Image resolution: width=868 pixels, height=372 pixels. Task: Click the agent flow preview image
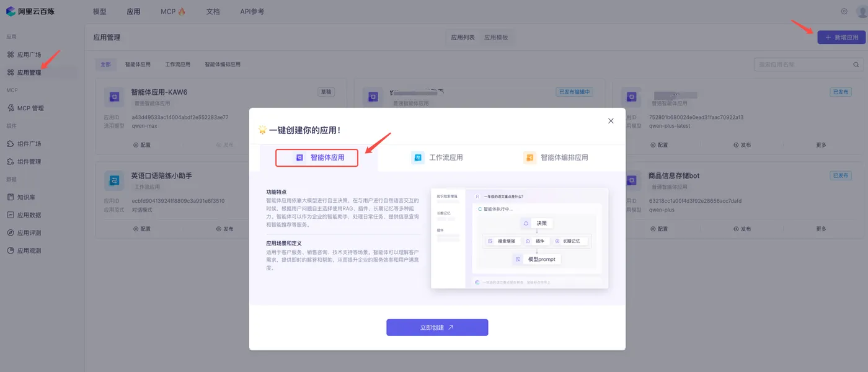point(520,238)
